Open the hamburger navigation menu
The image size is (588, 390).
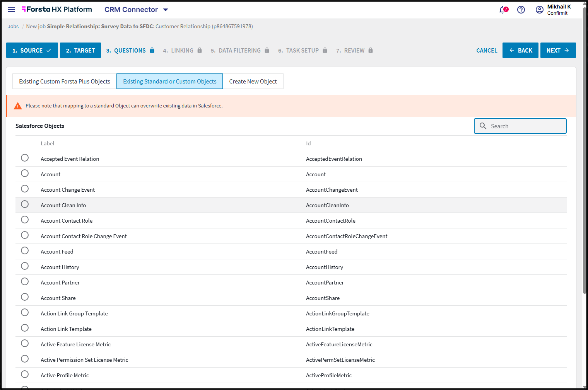point(11,10)
